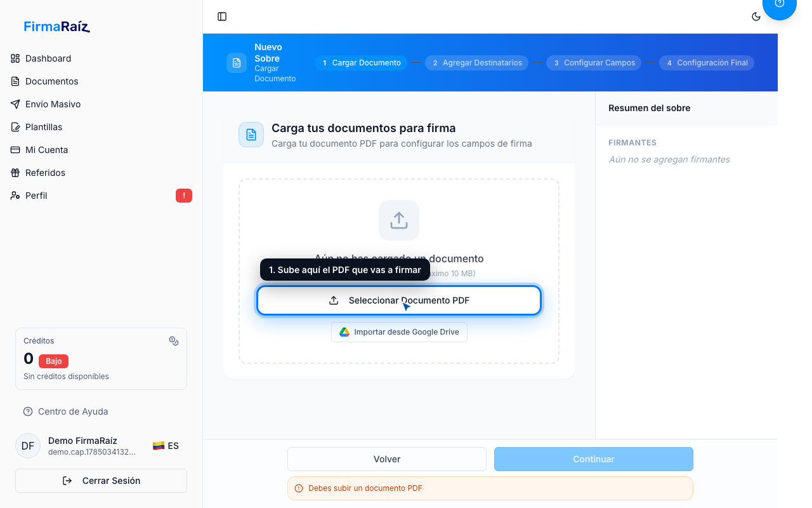The height and width of the screenshot is (508, 812).
Task: Click the demo.cap email address text
Action: pos(92,452)
